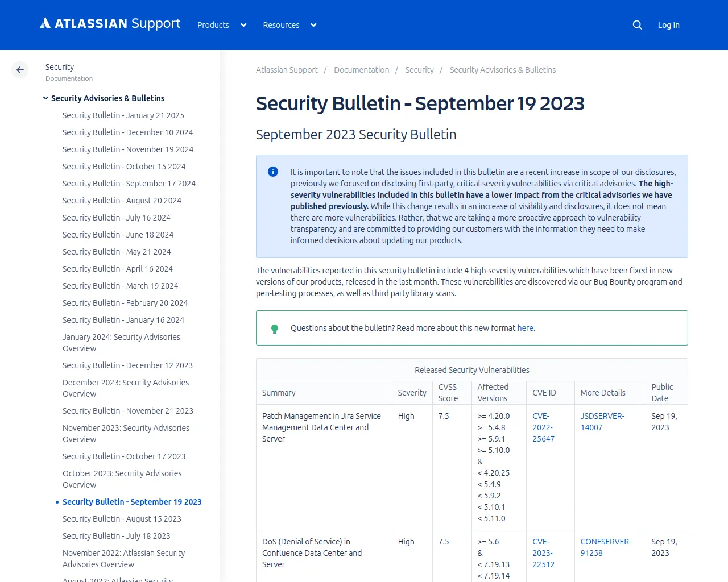Click the Security sidebar heading
Image resolution: width=728 pixels, height=582 pixels.
pos(60,67)
